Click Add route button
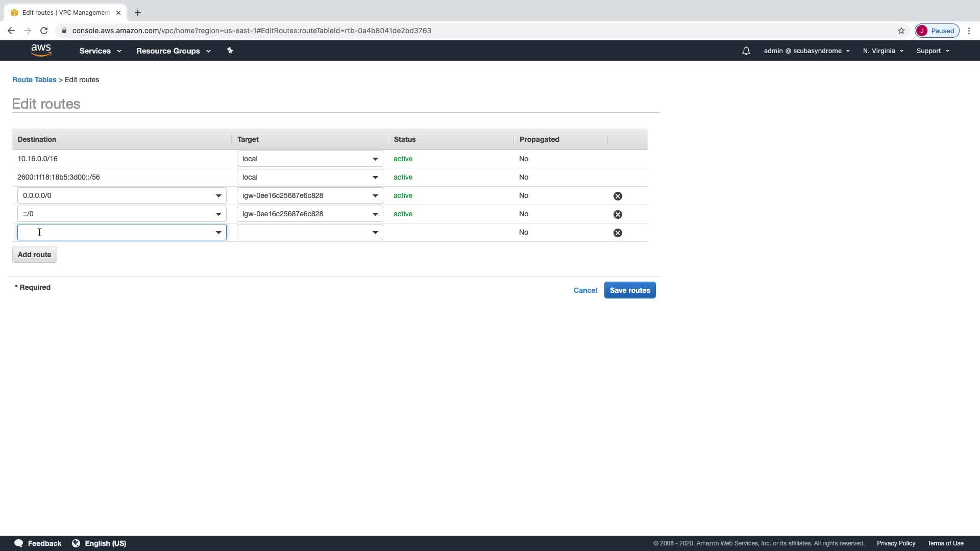This screenshot has width=980, height=551. point(34,255)
